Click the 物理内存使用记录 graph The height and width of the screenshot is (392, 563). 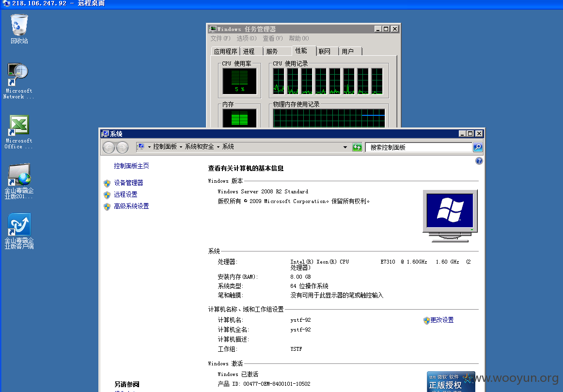[329, 118]
